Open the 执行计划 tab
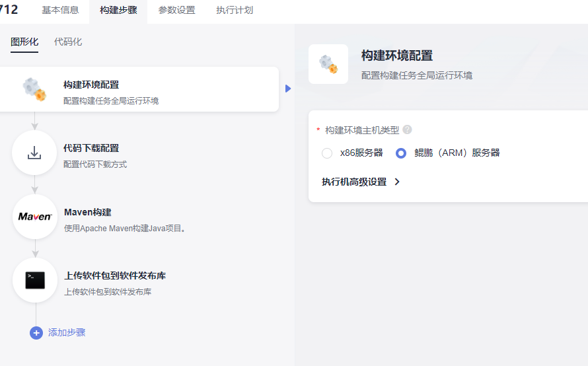Image resolution: width=588 pixels, height=366 pixels. point(235,10)
